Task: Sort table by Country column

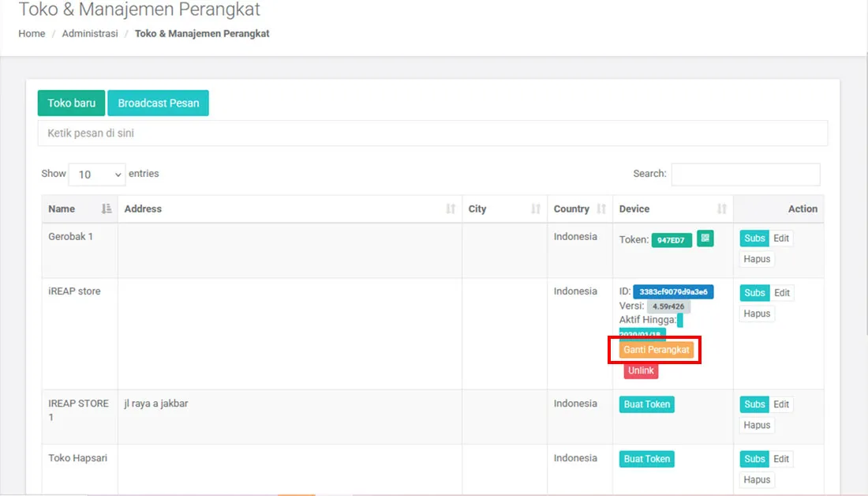Action: click(580, 209)
